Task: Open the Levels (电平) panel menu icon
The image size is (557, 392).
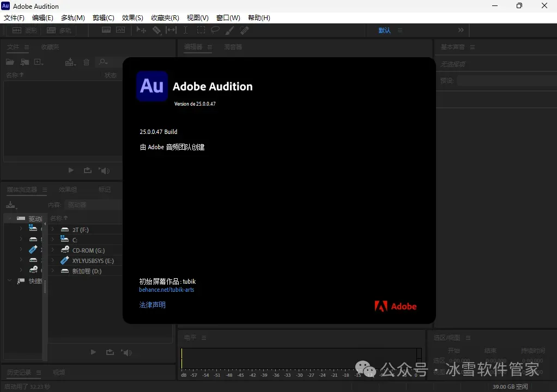Action: click(x=204, y=338)
